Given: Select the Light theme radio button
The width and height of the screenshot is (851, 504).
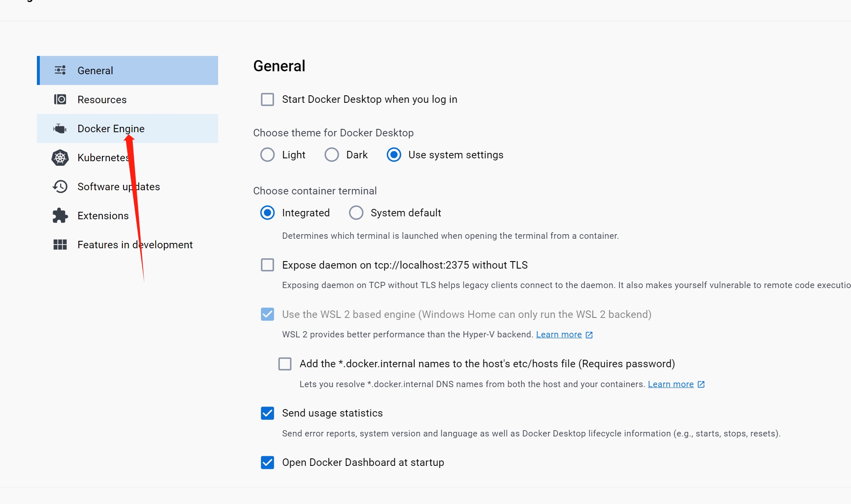Looking at the screenshot, I should point(267,155).
